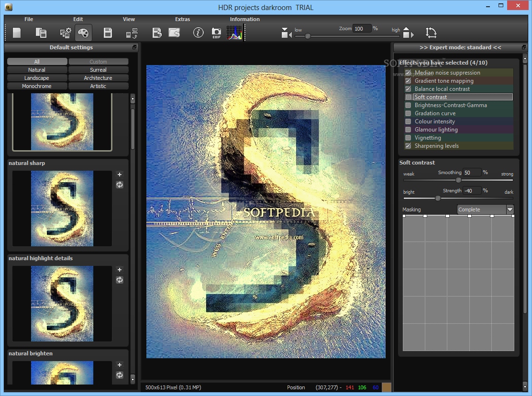Click the new project blank page icon
Viewport: 532px width, 396px height.
tap(17, 33)
